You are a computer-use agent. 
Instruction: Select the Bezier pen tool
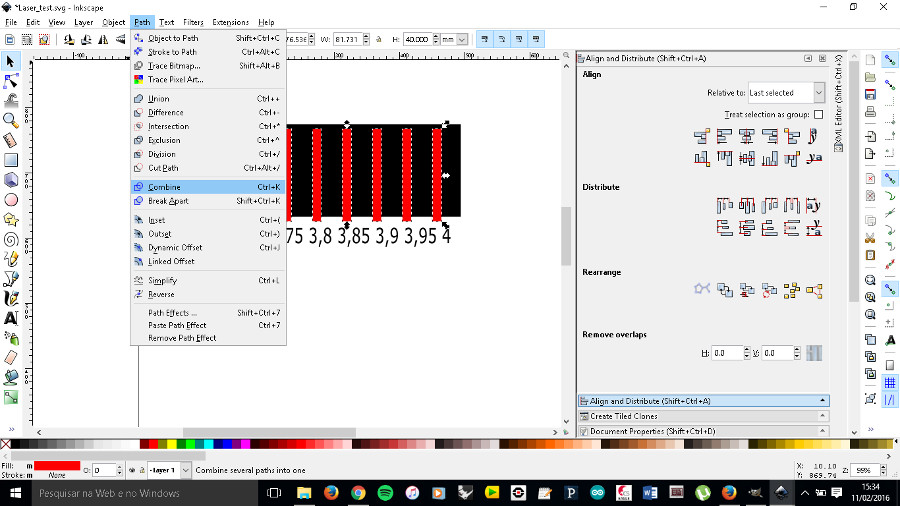coord(11,279)
